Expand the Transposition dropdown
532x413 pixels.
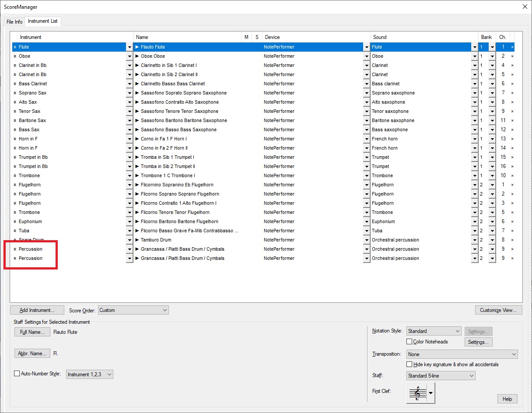(462, 354)
